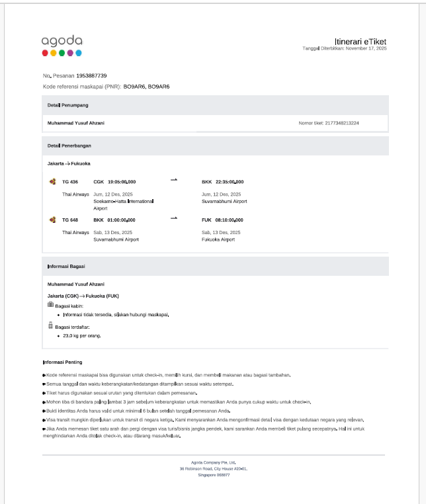This screenshot has height=504, width=426.
Task: Click the Detail Penumpang section header
Action: click(x=67, y=105)
